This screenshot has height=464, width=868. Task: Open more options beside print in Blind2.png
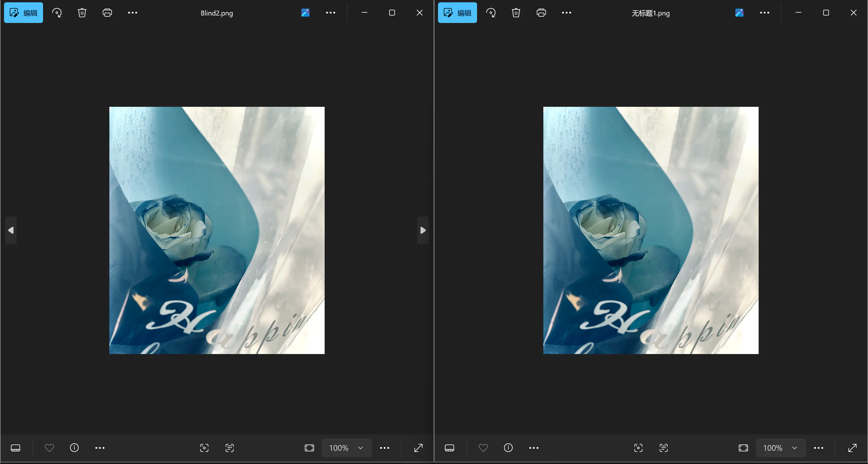click(x=132, y=13)
